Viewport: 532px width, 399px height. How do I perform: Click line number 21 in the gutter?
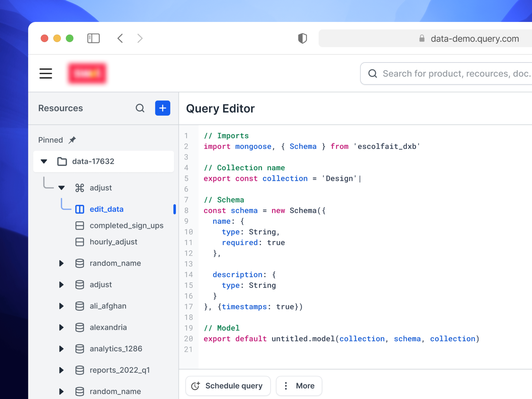point(188,349)
